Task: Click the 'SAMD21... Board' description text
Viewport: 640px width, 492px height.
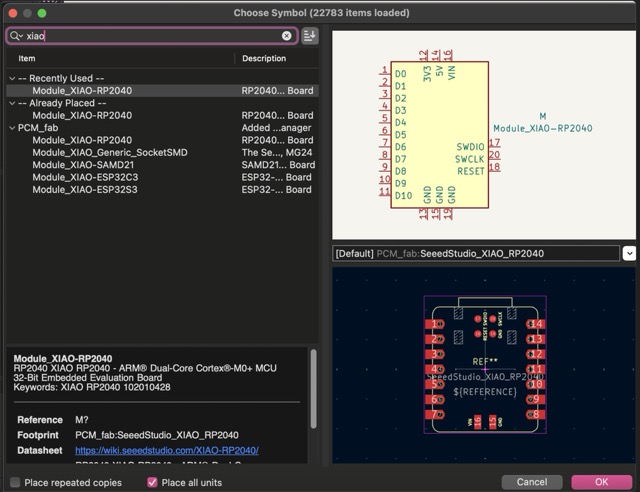Action: pyautogui.click(x=278, y=165)
